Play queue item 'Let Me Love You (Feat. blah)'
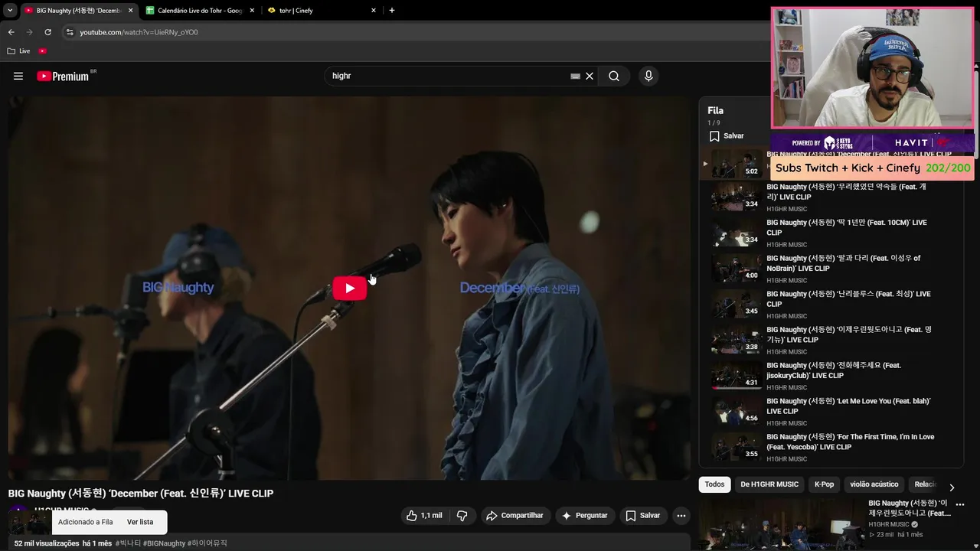The height and width of the screenshot is (551, 980). coord(831,411)
